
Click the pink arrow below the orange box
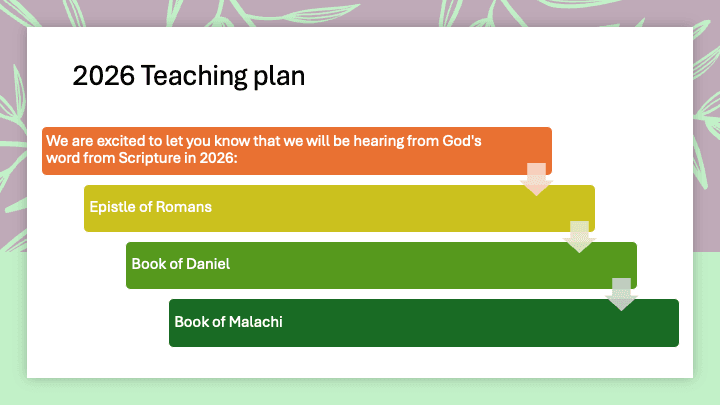[x=537, y=178]
